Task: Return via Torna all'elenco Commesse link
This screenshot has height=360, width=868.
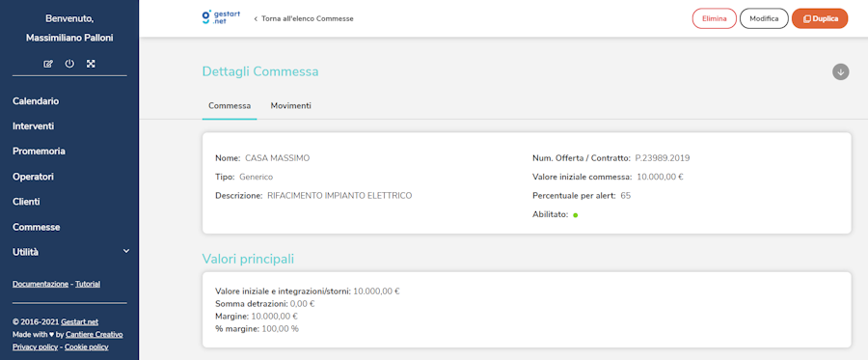Action: pos(304,19)
